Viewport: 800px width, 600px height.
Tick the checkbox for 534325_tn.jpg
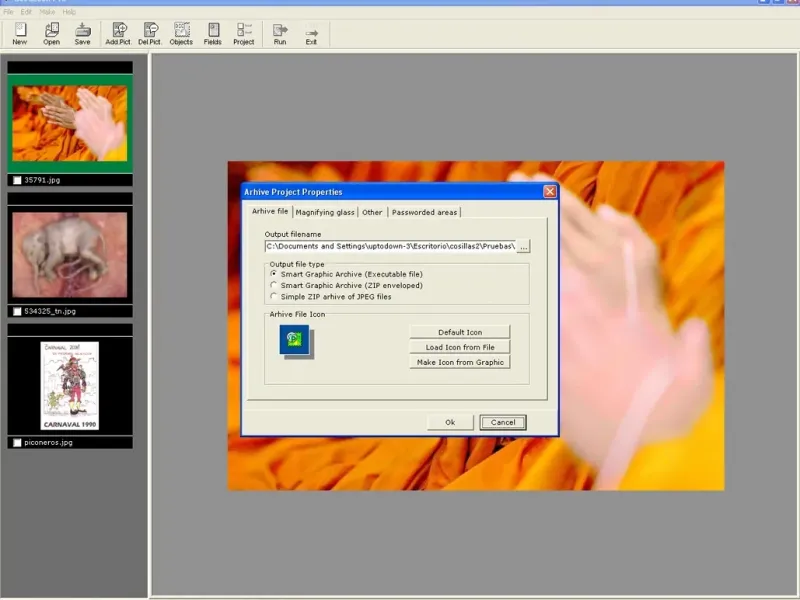17,311
